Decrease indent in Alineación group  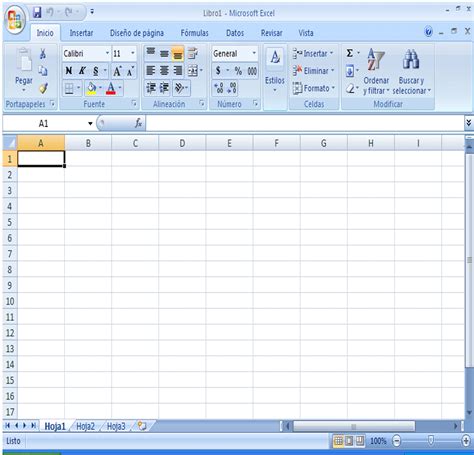click(x=151, y=88)
